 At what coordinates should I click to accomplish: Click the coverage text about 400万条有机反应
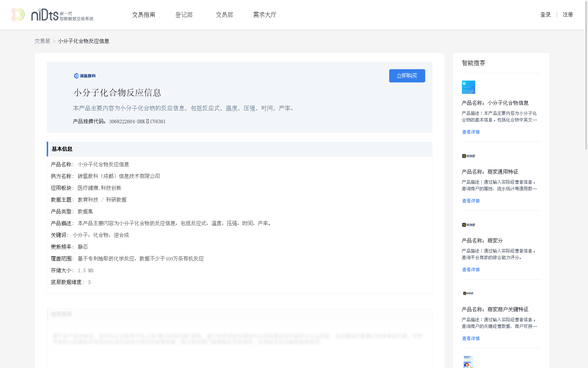(x=141, y=259)
